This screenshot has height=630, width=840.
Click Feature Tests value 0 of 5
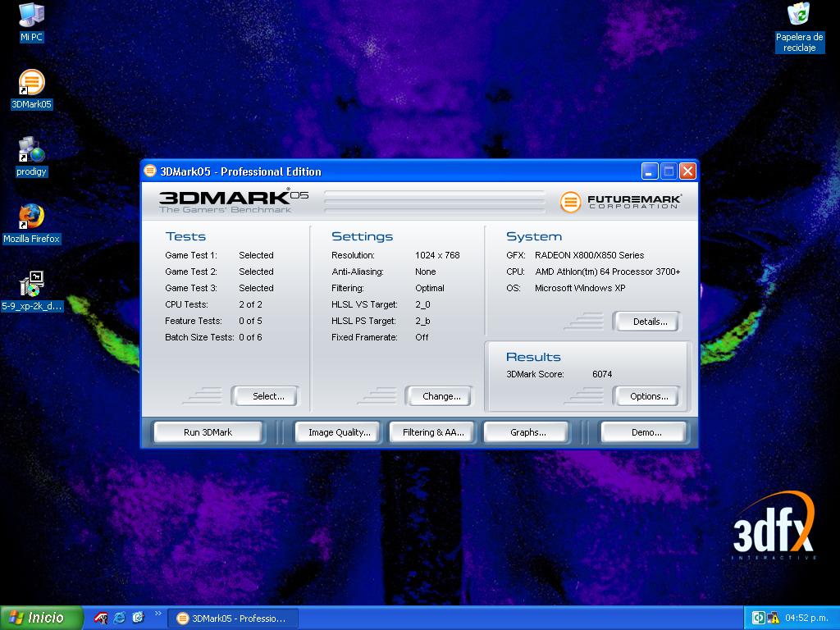pos(250,321)
